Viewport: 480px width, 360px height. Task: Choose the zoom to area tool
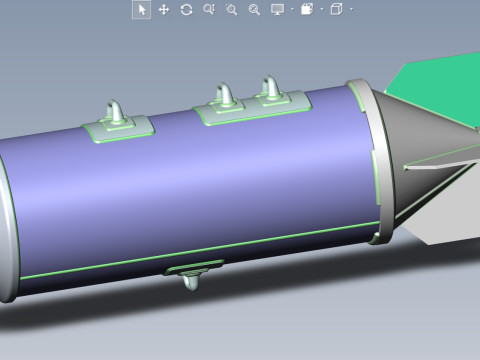pos(231,10)
